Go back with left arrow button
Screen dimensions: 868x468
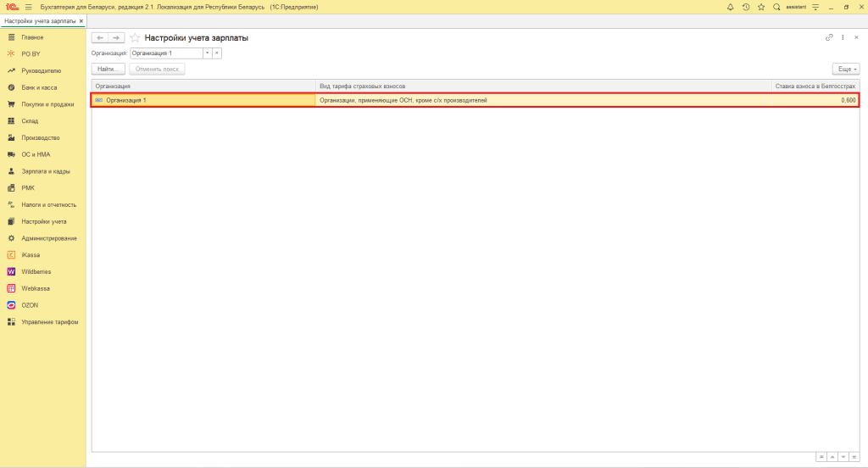[x=100, y=37]
